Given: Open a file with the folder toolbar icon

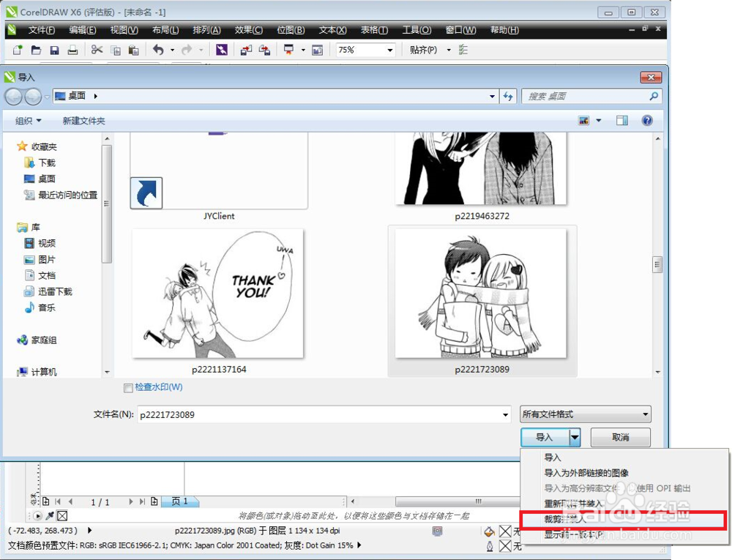Looking at the screenshot, I should [x=36, y=50].
